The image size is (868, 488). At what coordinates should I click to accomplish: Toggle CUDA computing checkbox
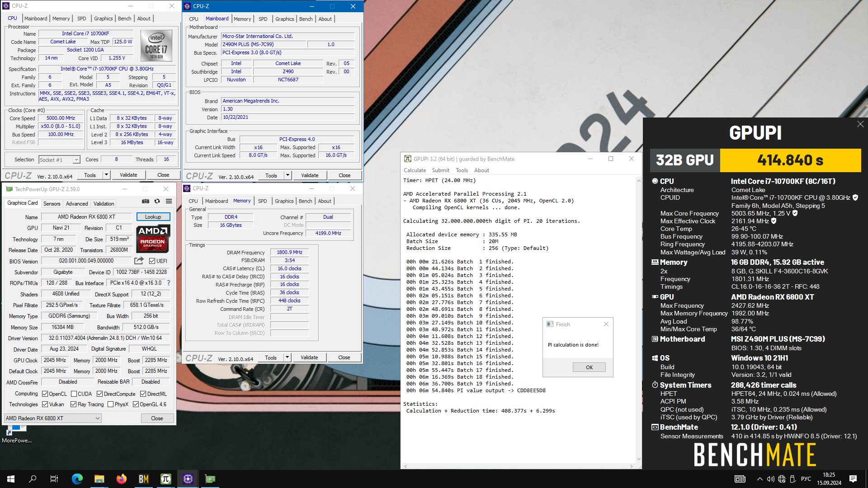tap(74, 394)
